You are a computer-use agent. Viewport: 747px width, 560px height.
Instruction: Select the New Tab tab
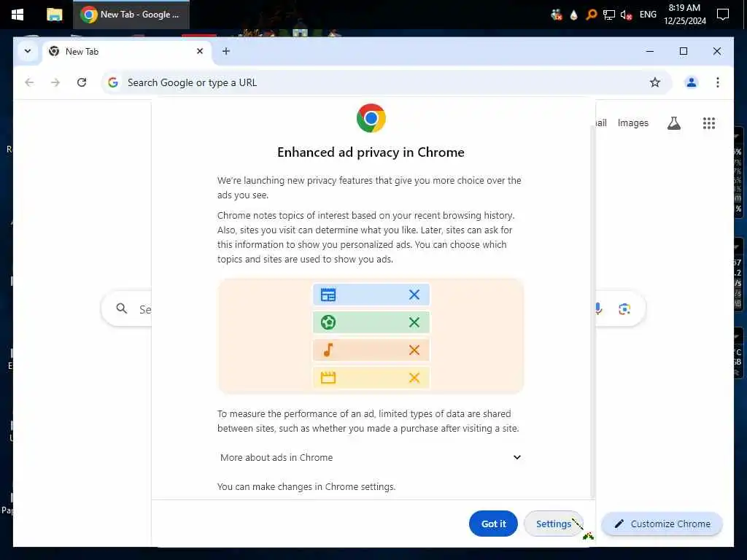point(128,52)
